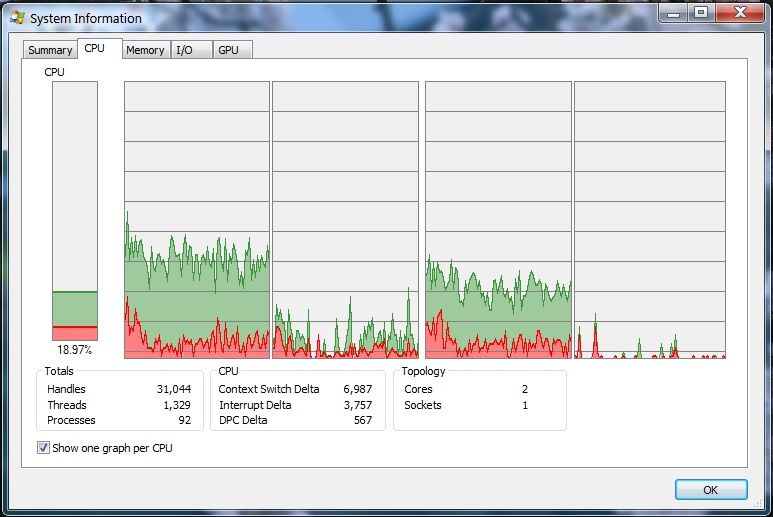This screenshot has height=517, width=773.
Task: Click the Handles label
Action: click(66, 389)
